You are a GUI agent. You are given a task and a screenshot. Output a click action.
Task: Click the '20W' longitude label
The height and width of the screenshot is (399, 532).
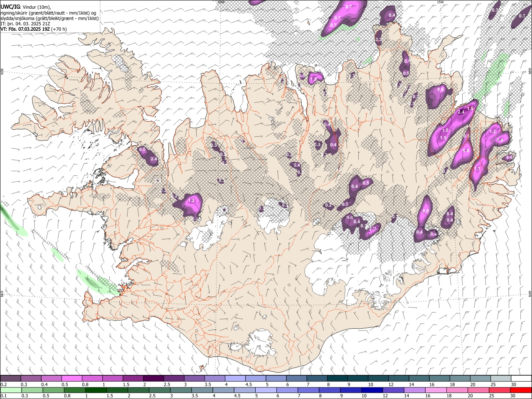coord(221,2)
